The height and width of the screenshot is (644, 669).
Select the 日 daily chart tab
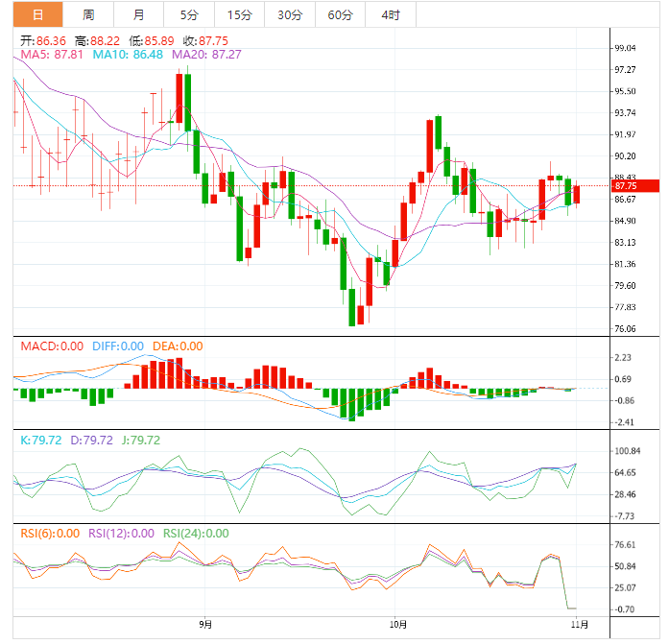coord(37,14)
